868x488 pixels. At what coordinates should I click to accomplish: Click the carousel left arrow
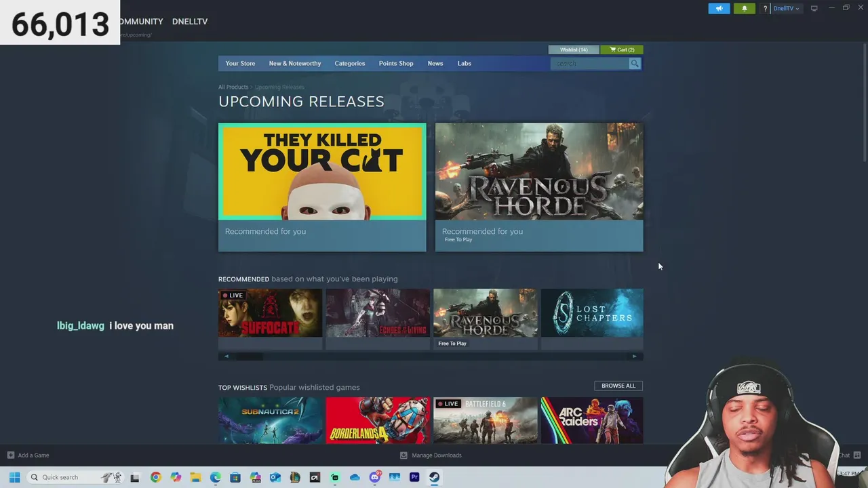pos(226,357)
